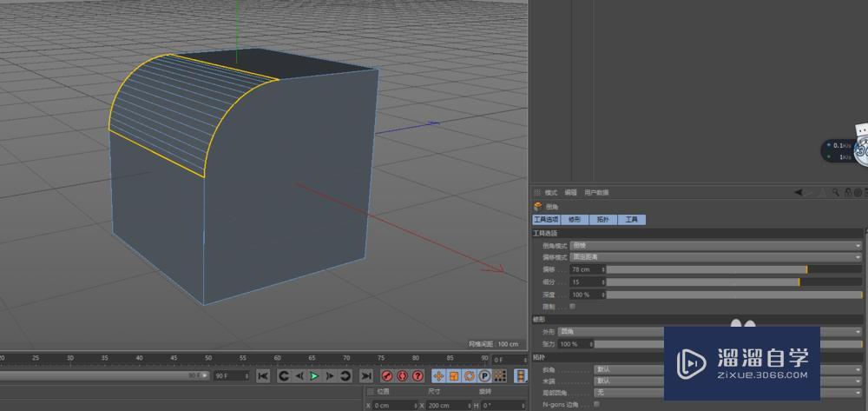Click the 网格间距 : 100 cm label
The height and width of the screenshot is (411, 868).
tap(494, 344)
